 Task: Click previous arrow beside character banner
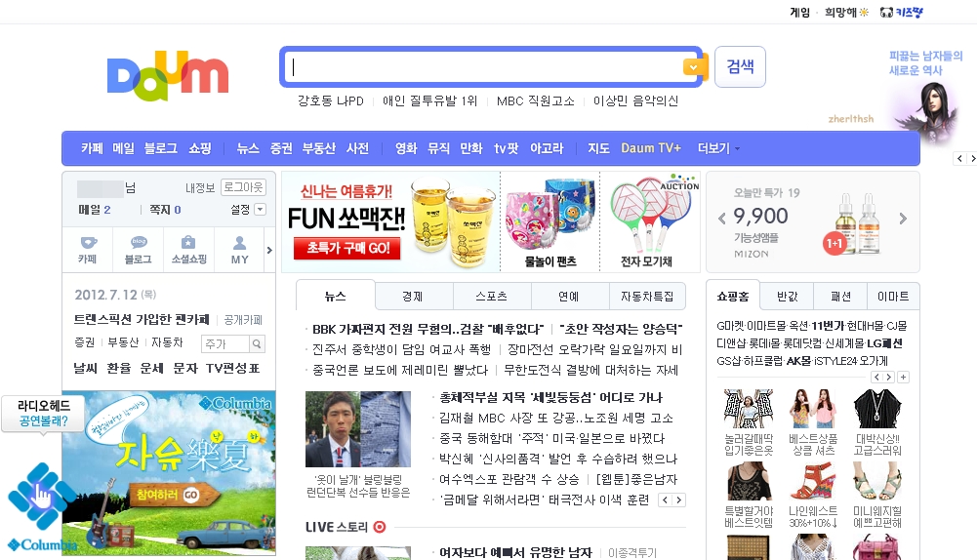click(x=960, y=158)
